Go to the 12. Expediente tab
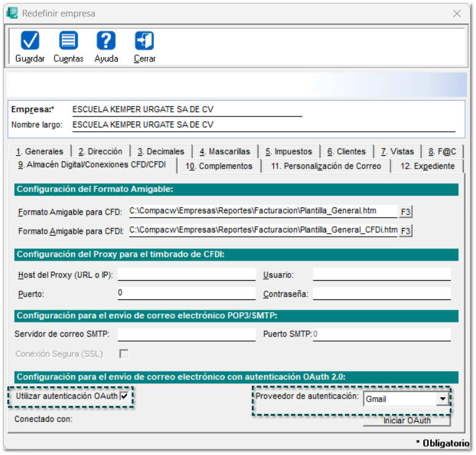476x455 pixels. coord(427,166)
